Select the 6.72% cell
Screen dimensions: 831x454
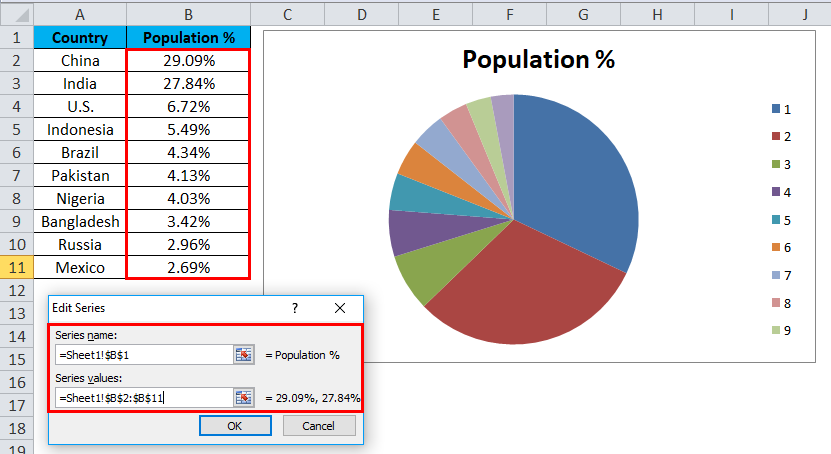(188, 106)
